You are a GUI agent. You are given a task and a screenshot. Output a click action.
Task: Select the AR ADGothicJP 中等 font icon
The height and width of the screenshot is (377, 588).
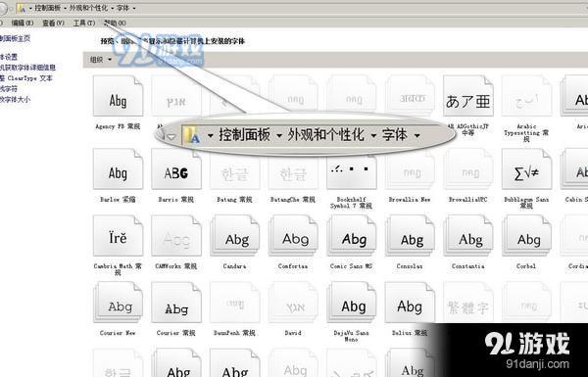[468, 96]
